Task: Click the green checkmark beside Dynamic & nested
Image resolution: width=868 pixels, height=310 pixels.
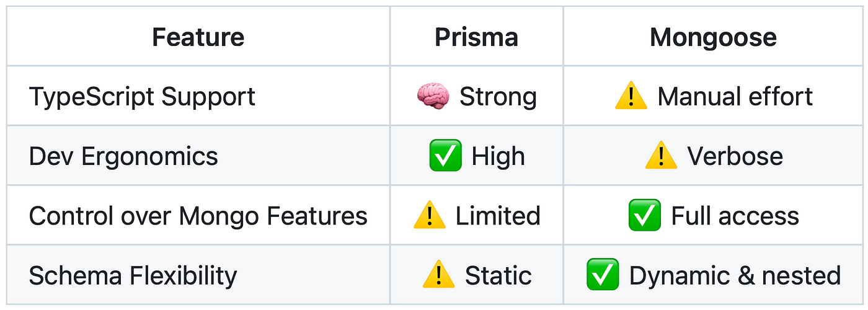Action: 603,275
